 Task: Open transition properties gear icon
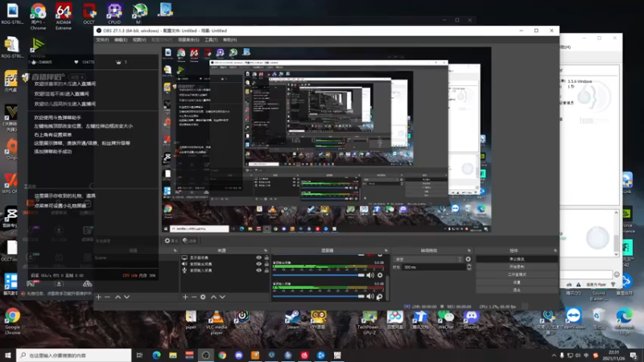click(x=469, y=259)
